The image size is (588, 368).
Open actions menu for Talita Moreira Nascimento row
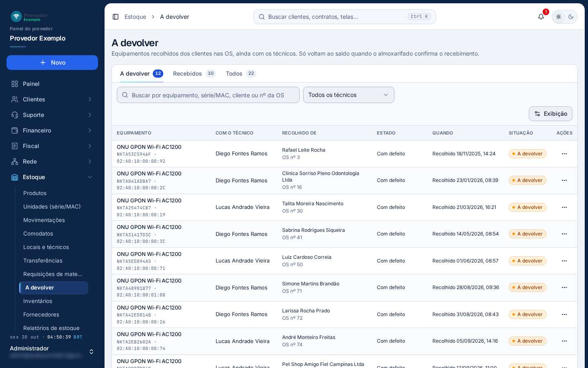[x=564, y=207]
